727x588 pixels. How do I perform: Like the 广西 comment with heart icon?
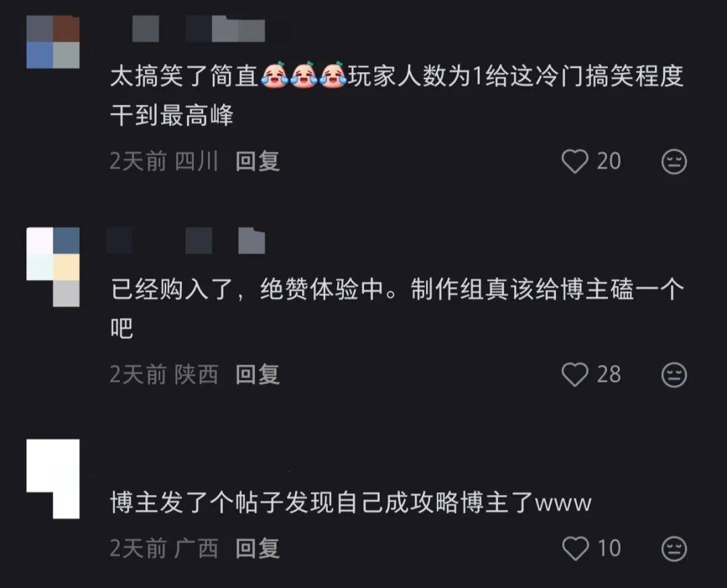pos(576,548)
